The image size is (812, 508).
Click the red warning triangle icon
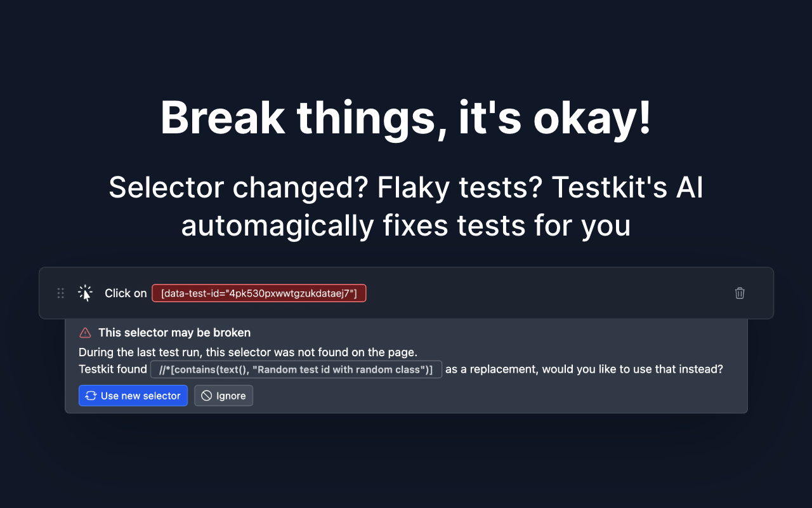[85, 332]
